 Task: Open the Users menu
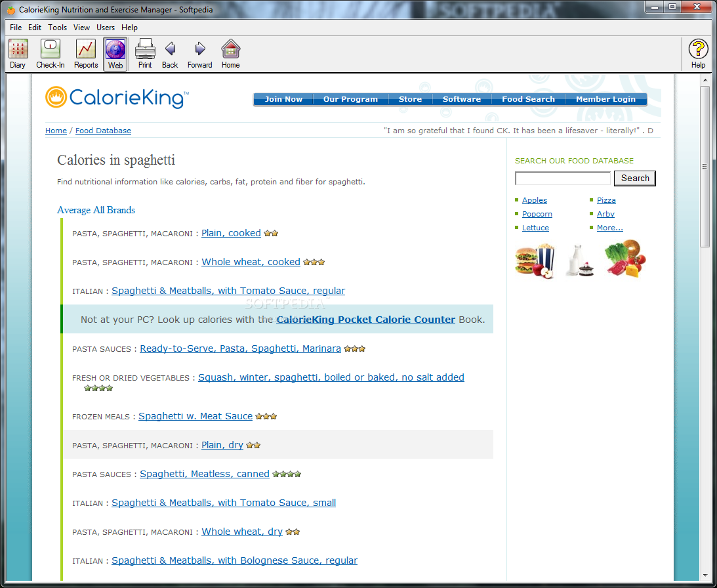[x=106, y=28]
